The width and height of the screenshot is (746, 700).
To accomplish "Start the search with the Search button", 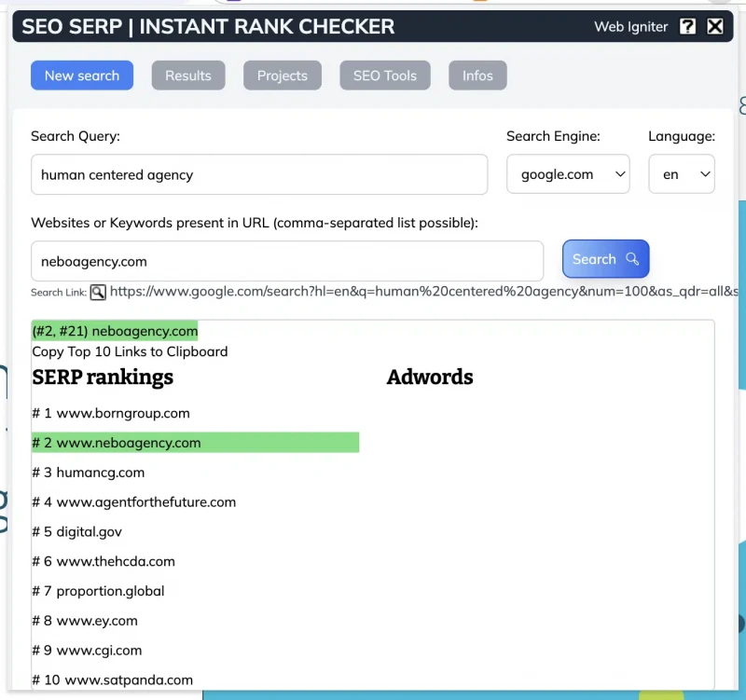I will pyautogui.click(x=605, y=259).
